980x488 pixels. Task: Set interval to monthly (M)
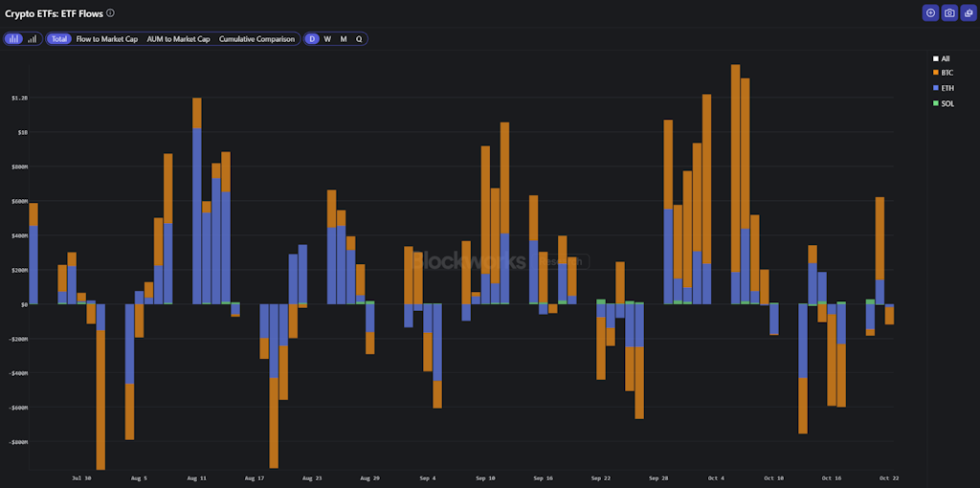point(344,39)
